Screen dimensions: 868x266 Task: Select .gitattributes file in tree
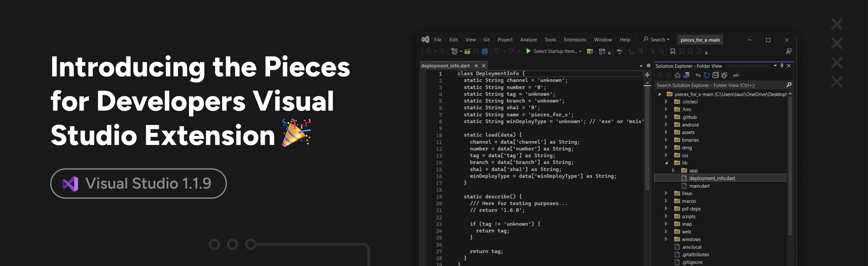coord(695,254)
